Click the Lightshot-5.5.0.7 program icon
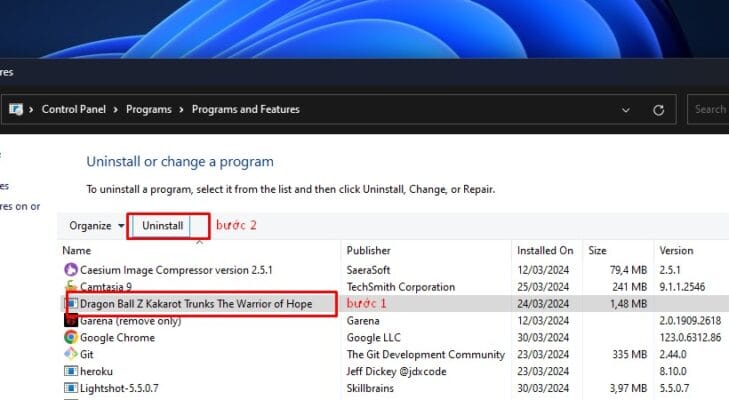This screenshot has height=400, width=729. 71,388
